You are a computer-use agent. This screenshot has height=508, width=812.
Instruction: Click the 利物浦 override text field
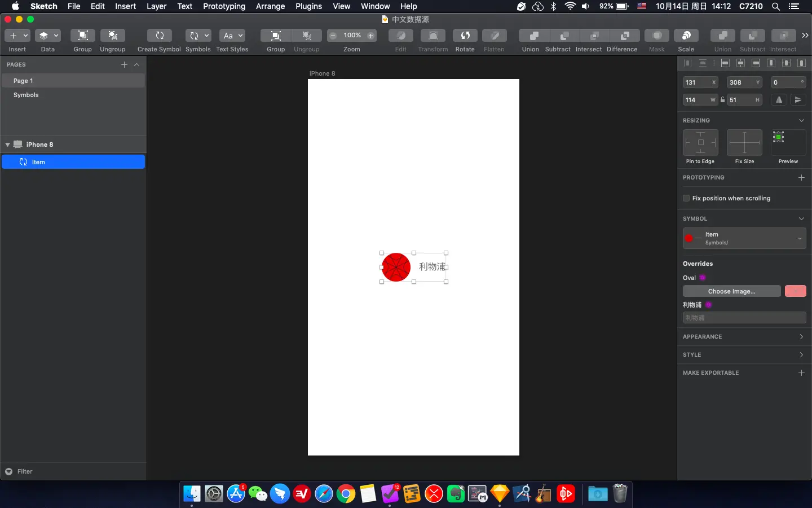[744, 318]
